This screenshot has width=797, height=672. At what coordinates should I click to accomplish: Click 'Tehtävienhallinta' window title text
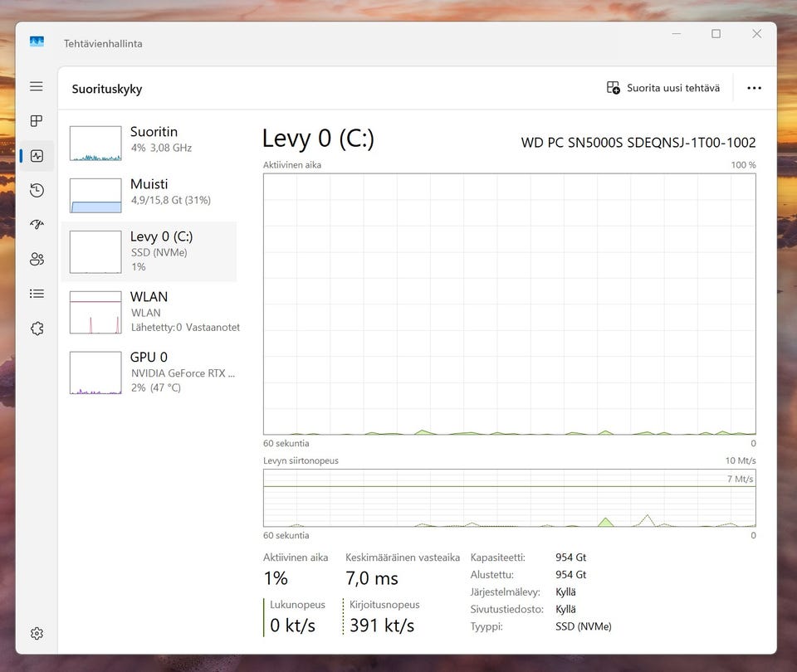103,44
